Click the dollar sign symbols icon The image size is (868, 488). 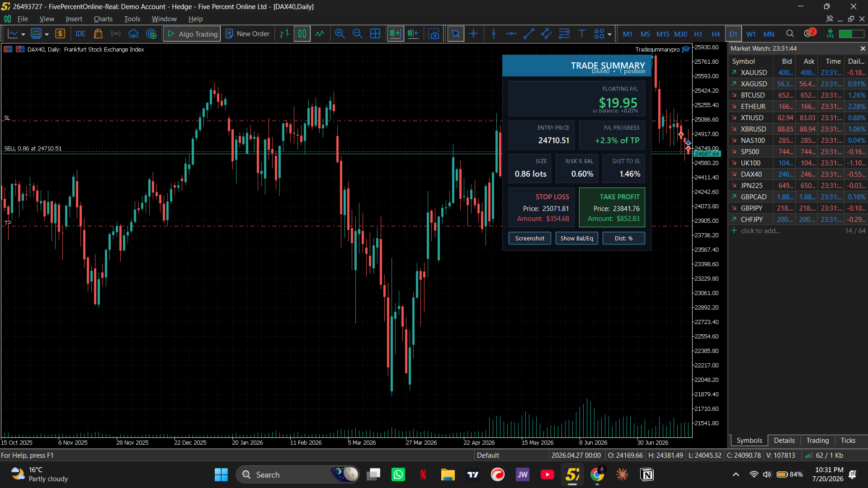coord(60,34)
